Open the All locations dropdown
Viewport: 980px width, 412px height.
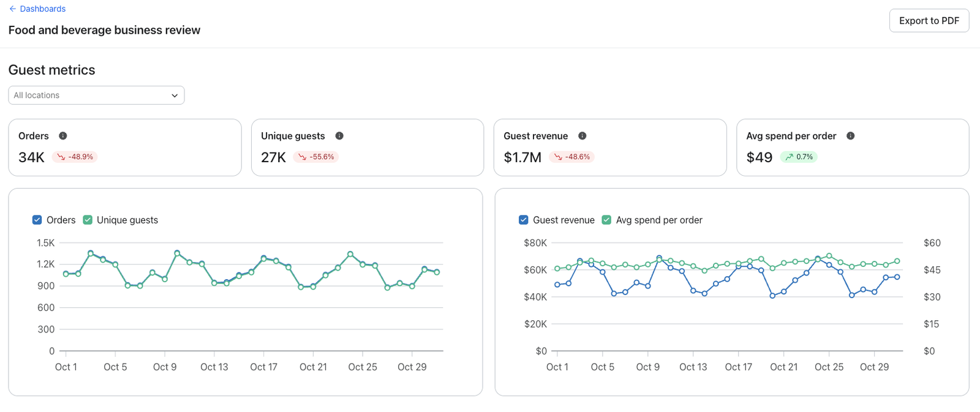pos(96,95)
